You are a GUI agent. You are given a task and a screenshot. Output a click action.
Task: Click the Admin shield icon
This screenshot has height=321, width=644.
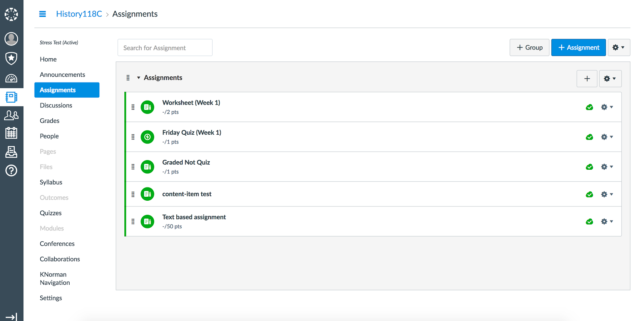click(x=11, y=58)
